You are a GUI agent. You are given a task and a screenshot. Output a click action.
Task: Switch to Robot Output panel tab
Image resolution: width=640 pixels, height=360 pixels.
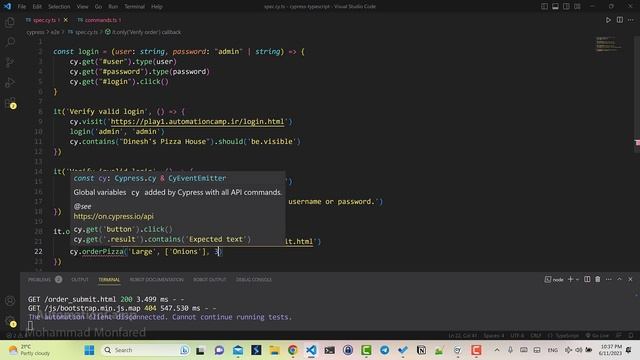coord(210,280)
